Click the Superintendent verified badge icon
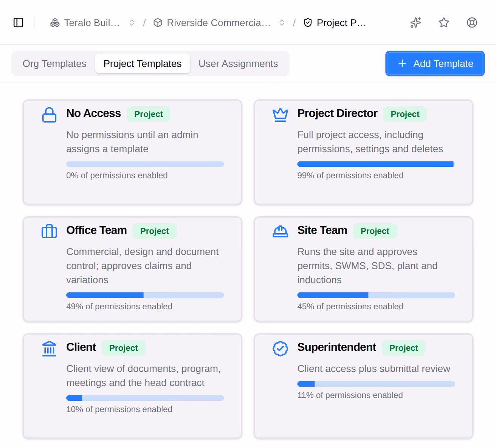 tap(280, 349)
